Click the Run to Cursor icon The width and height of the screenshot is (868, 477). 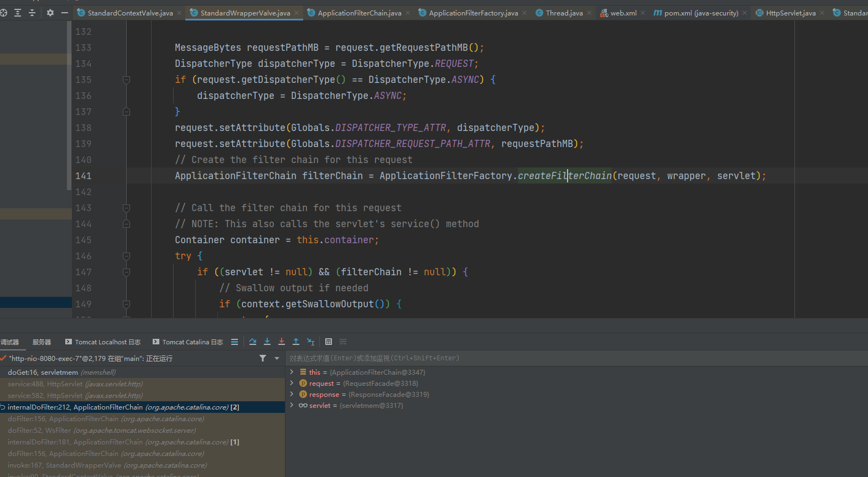(310, 342)
